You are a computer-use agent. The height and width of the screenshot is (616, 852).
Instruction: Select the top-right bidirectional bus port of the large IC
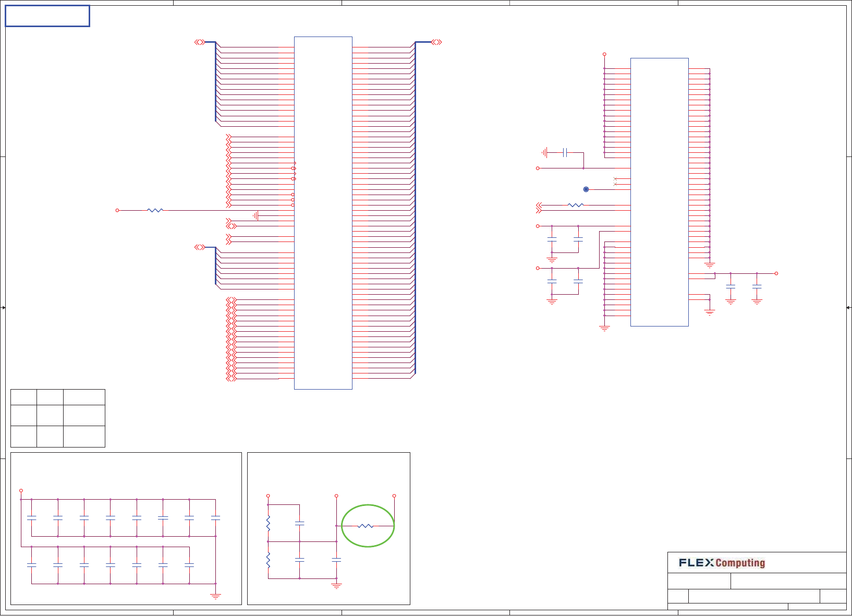click(437, 42)
